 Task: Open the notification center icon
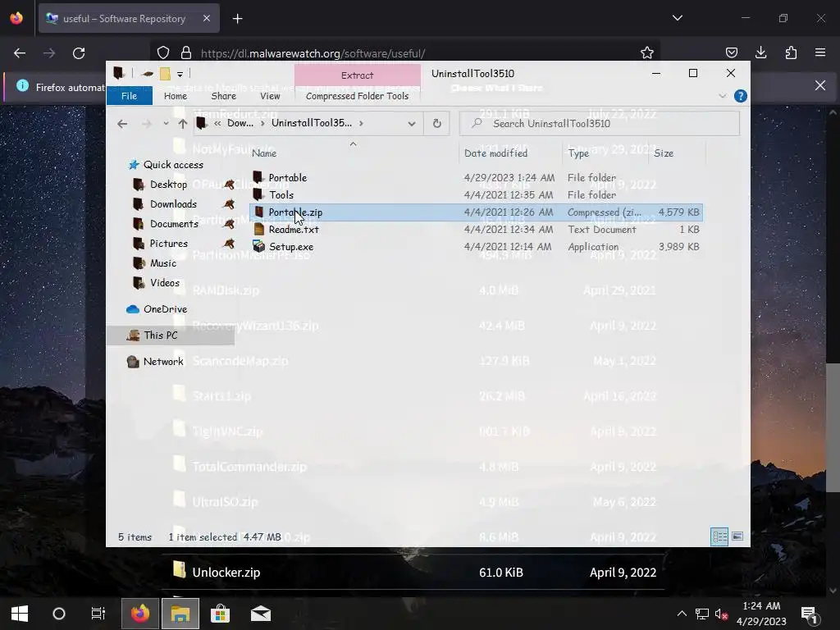tap(809, 614)
